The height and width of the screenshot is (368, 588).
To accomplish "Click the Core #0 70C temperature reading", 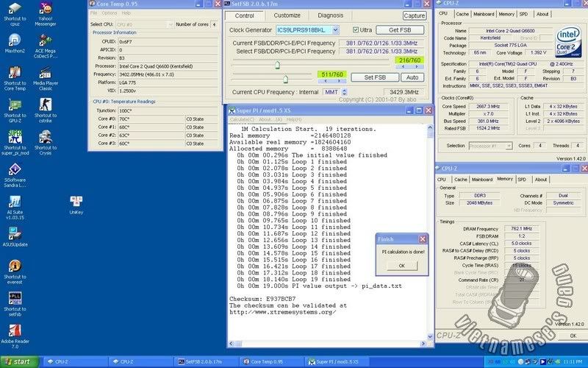I will (151, 118).
